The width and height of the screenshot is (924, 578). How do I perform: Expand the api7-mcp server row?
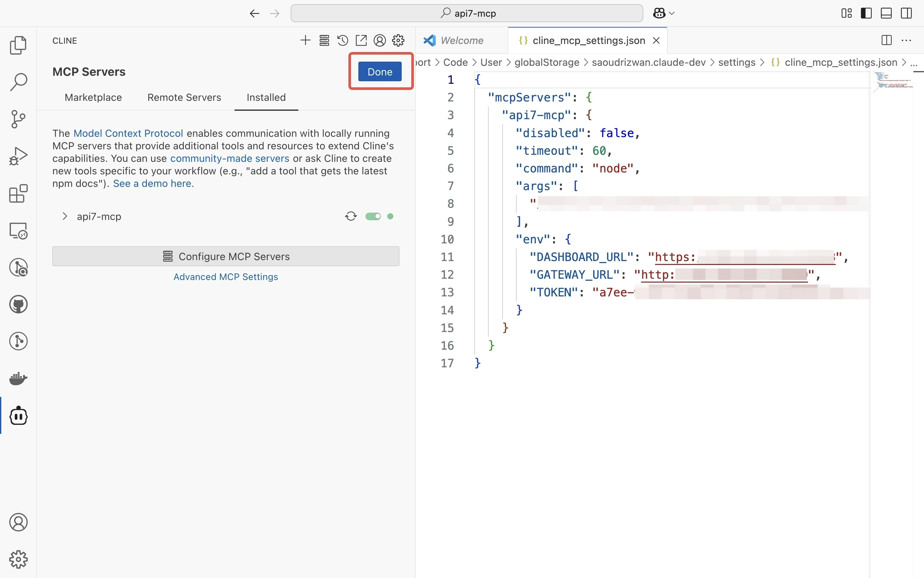pos(65,216)
